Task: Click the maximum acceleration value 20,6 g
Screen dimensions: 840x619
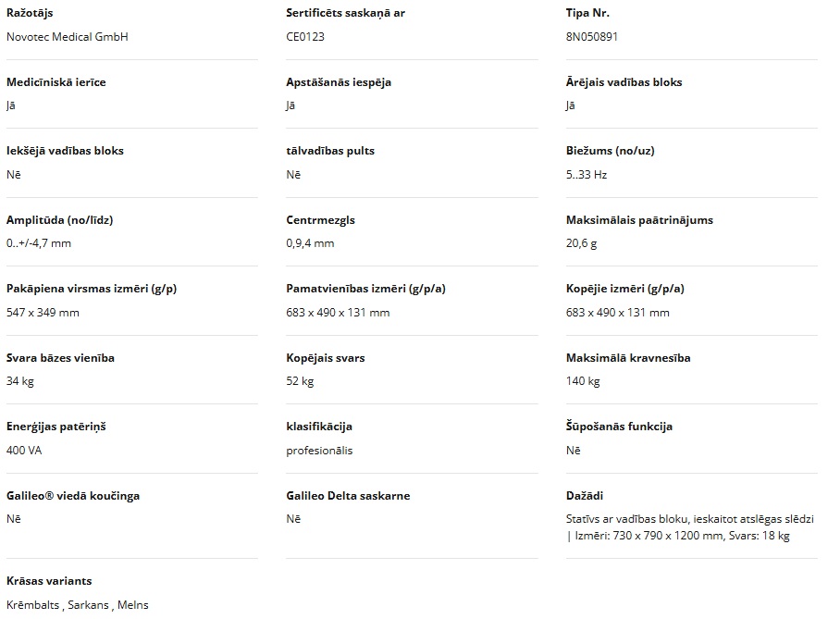Action: (582, 243)
